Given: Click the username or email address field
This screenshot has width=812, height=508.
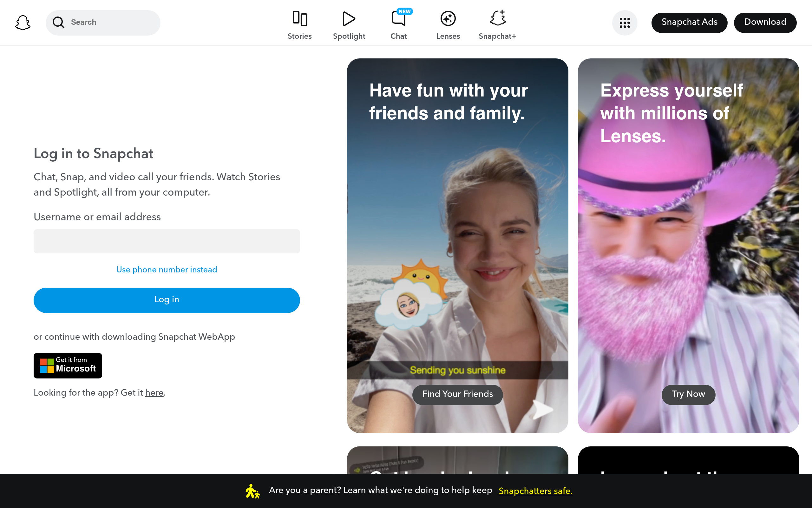Looking at the screenshot, I should [x=167, y=241].
